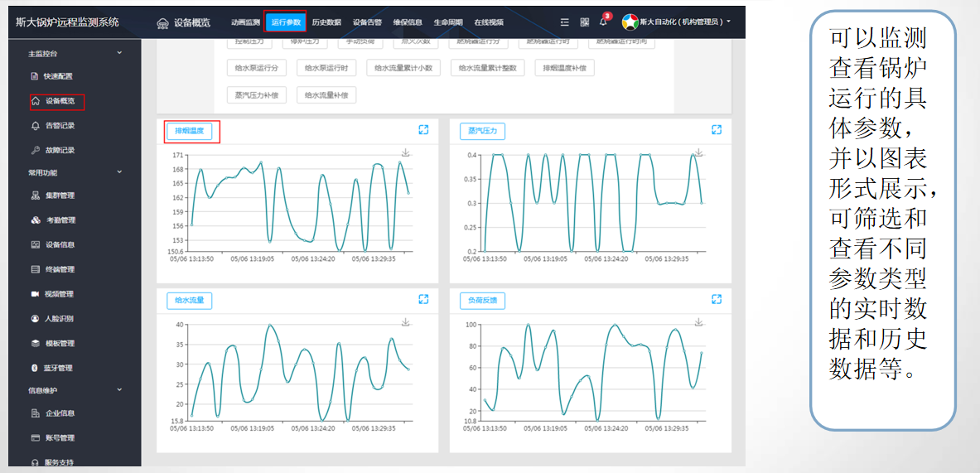Switch to the 历史数据 tab
This screenshot has width=980, height=473.
[326, 22]
